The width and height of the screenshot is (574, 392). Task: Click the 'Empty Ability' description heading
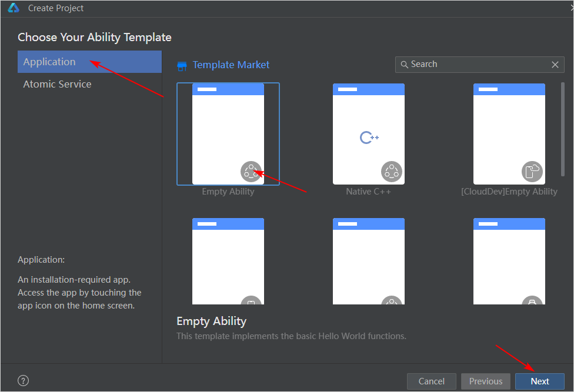click(x=211, y=321)
